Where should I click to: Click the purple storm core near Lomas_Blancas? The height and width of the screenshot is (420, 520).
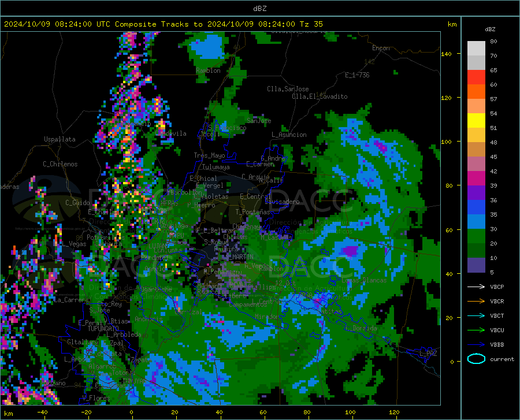click(350, 251)
